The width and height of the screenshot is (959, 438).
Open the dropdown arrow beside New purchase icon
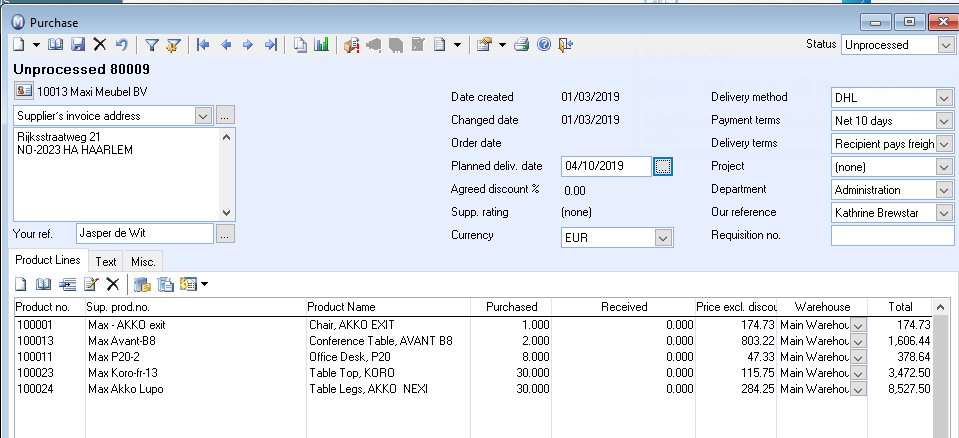coord(36,45)
